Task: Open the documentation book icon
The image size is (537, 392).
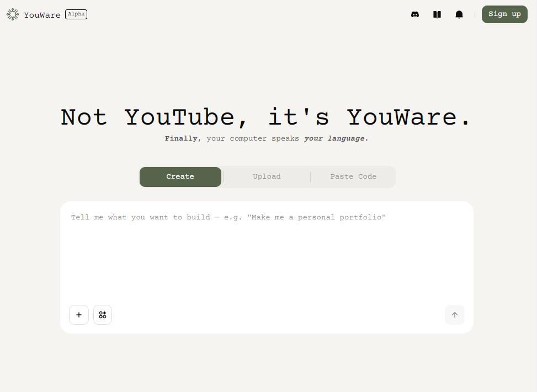Action: [437, 14]
